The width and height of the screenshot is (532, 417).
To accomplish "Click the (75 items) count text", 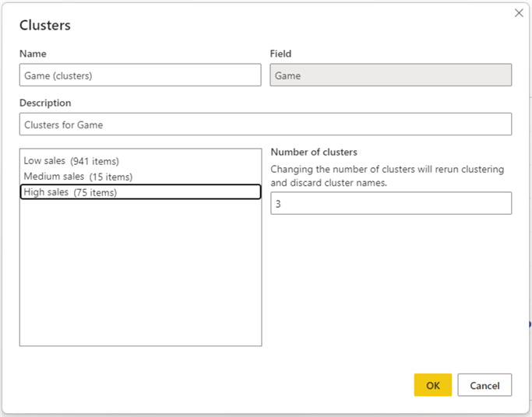I will (95, 192).
